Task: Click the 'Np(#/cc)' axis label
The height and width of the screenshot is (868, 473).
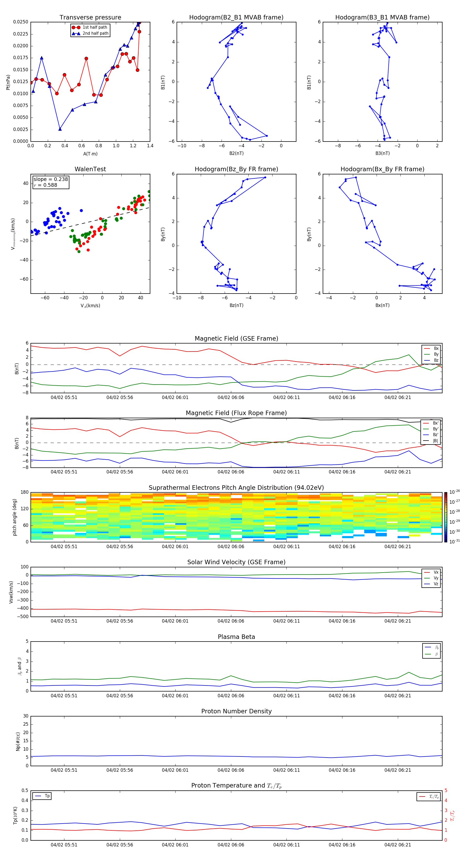Action: pos(18,741)
